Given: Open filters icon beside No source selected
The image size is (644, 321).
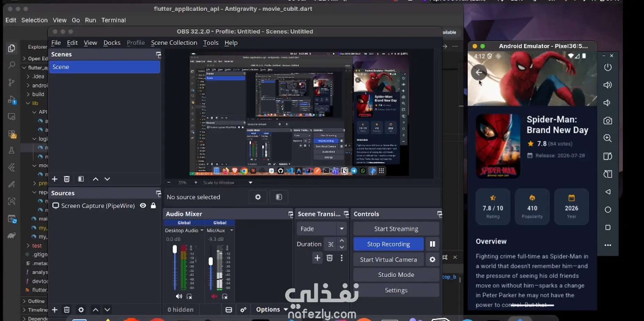Looking at the screenshot, I should [x=279, y=197].
